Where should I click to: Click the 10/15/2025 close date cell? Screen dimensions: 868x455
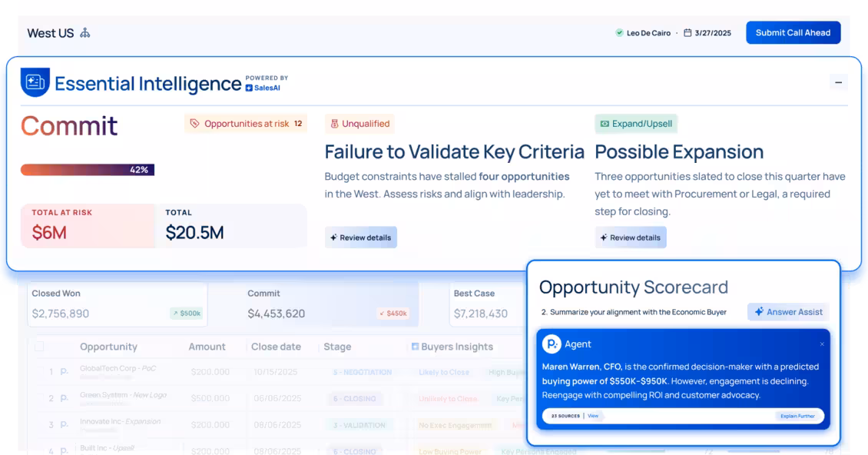276,372
